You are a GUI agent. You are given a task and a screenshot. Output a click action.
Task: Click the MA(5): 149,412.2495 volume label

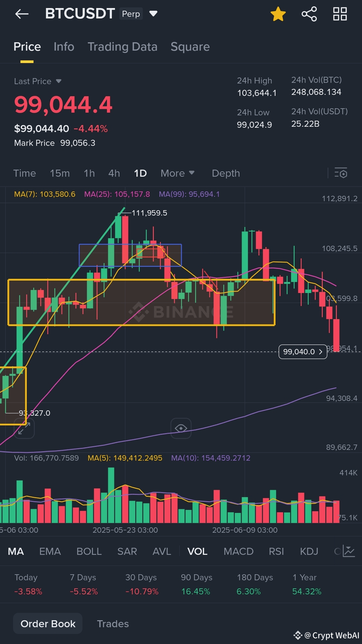coord(125,458)
